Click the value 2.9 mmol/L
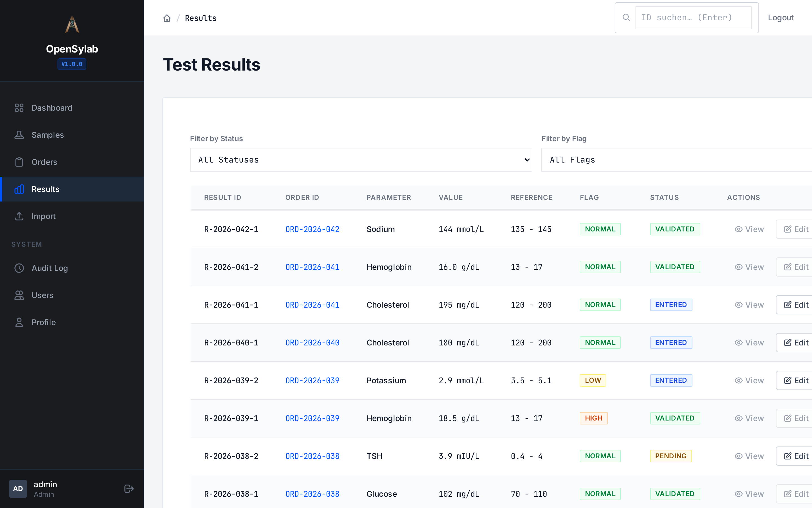Screen dimensions: 812x508 tap(461, 380)
